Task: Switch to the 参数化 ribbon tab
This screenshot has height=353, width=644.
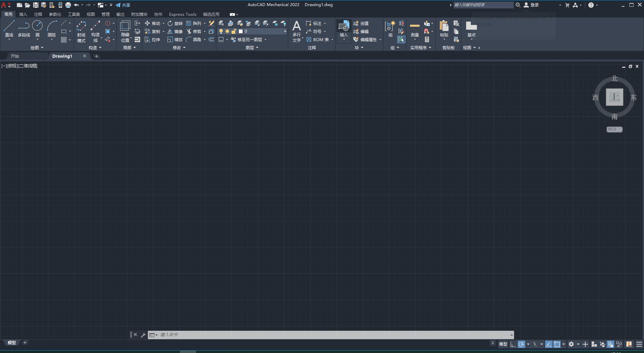Action: coord(55,14)
